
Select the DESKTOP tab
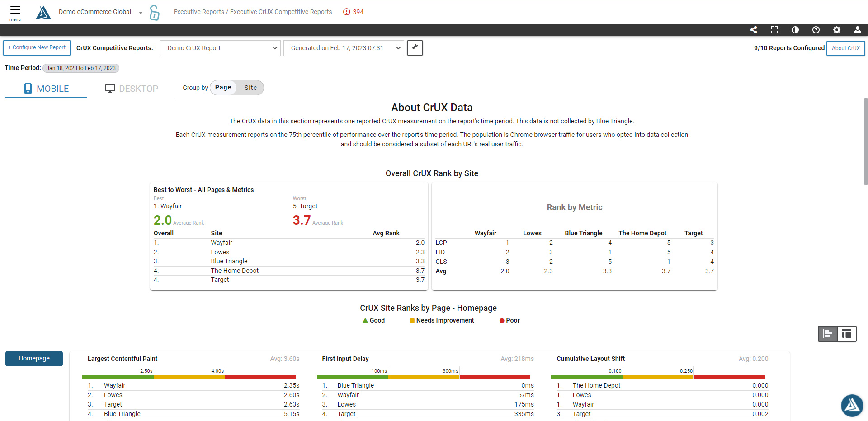[132, 89]
